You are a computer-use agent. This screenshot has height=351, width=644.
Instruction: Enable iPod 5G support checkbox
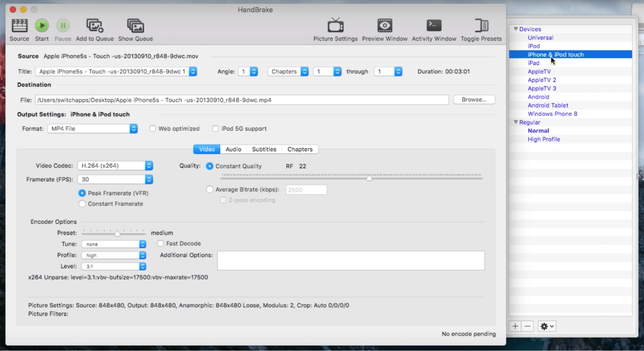[x=216, y=128]
